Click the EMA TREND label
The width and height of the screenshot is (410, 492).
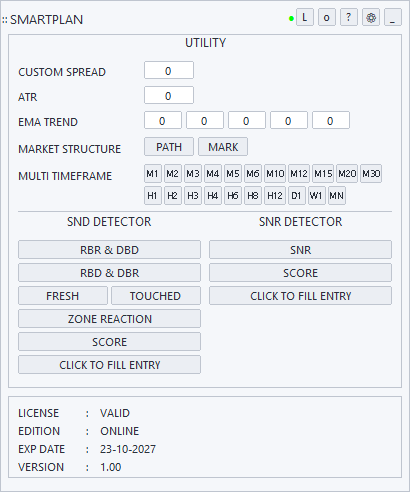click(48, 122)
